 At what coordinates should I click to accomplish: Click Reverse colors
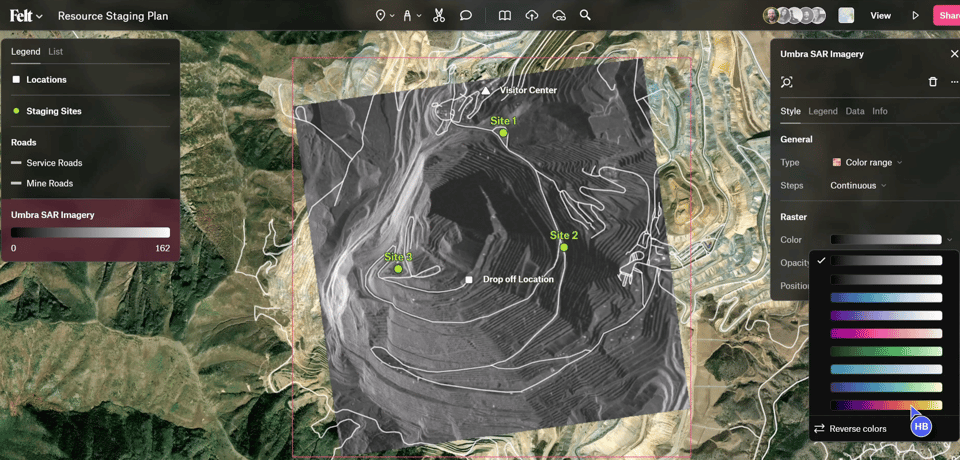tap(858, 429)
